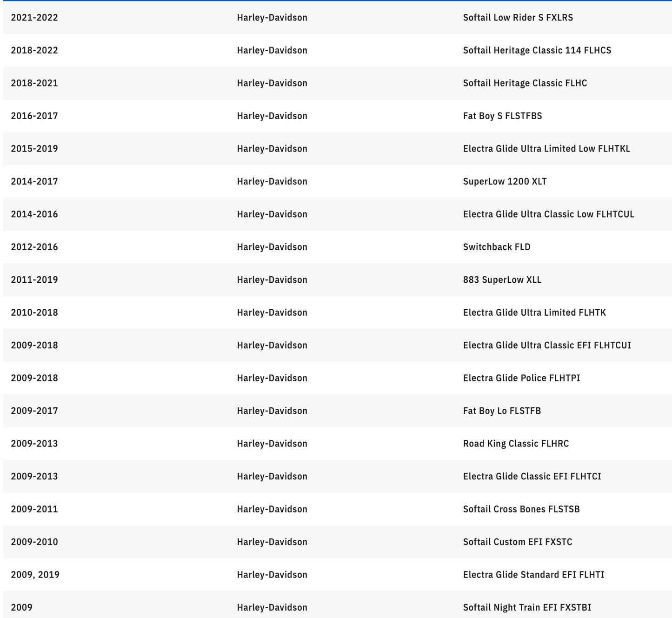Image resolution: width=672 pixels, height=618 pixels.
Task: Select 'Electra Glide Ultra Limited Low FLHTKL'
Action: coord(546,149)
